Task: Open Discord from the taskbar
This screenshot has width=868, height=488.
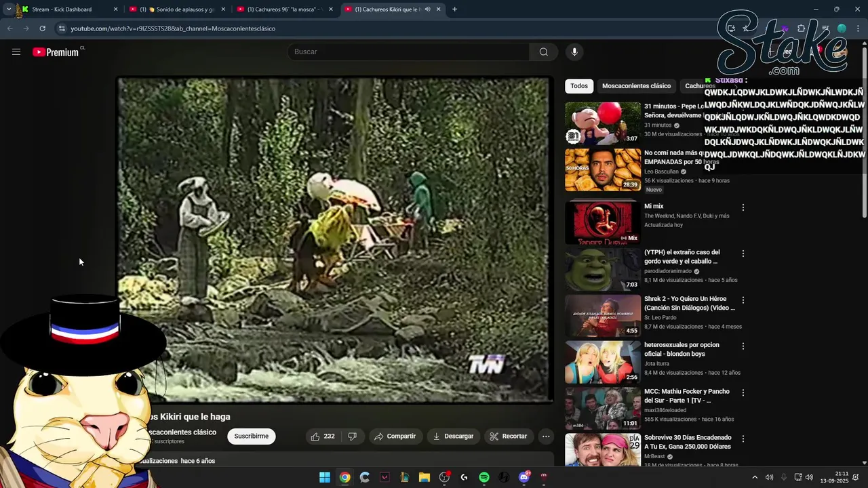Action: (524, 477)
